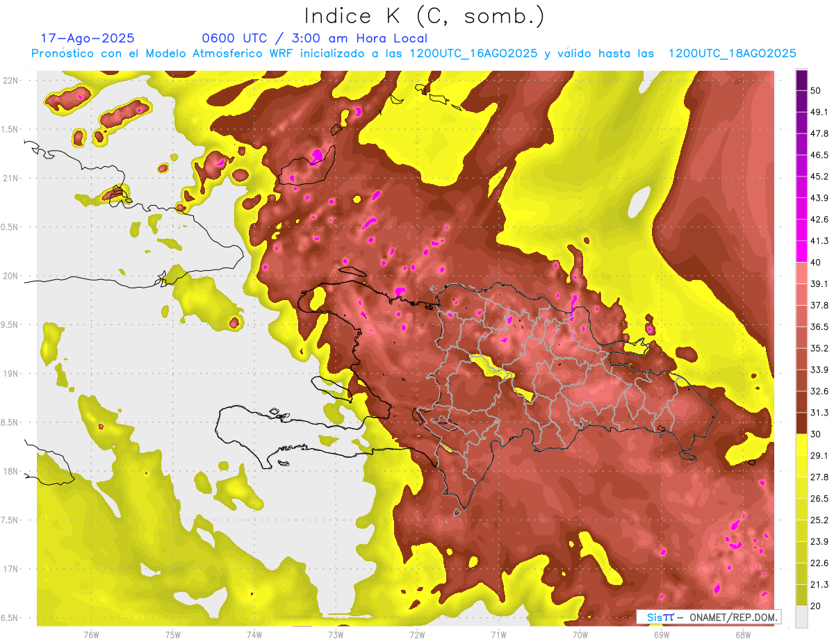Click the colorbar value "46.5"
834x644 pixels.
pos(819,155)
